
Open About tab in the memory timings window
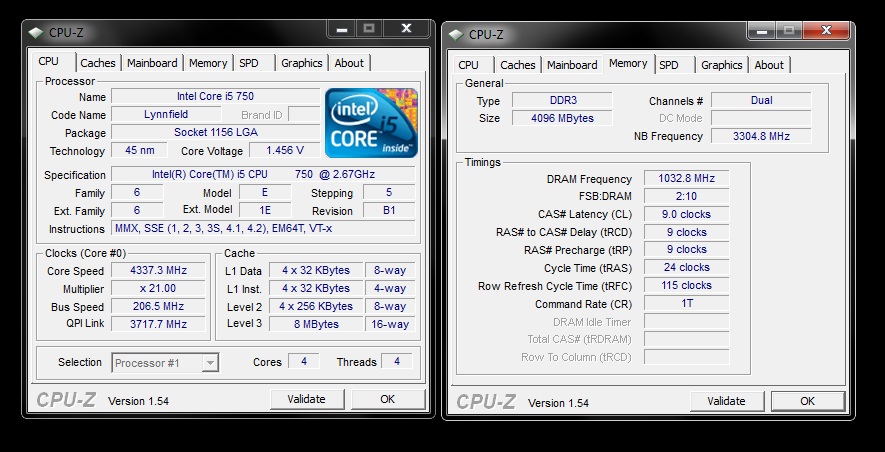[769, 65]
